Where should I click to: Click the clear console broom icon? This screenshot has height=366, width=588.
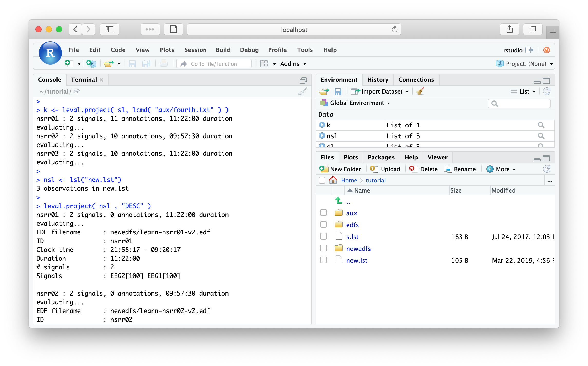coord(302,91)
